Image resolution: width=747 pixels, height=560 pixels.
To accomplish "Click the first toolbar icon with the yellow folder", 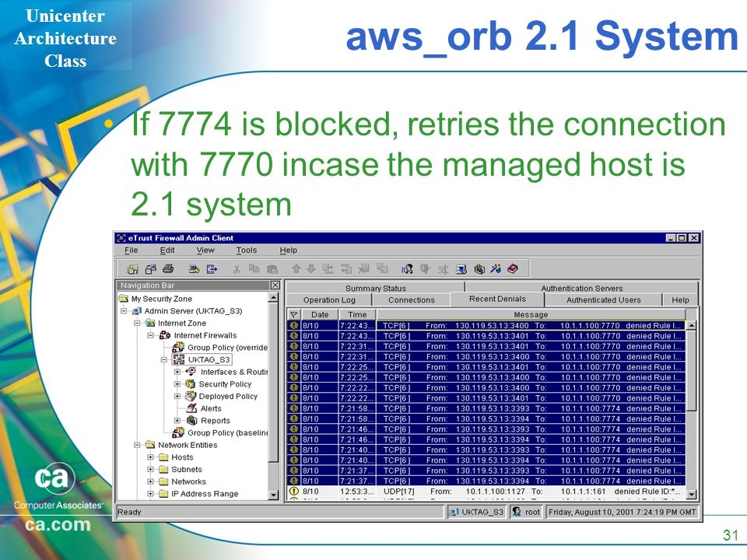I will click(x=133, y=270).
